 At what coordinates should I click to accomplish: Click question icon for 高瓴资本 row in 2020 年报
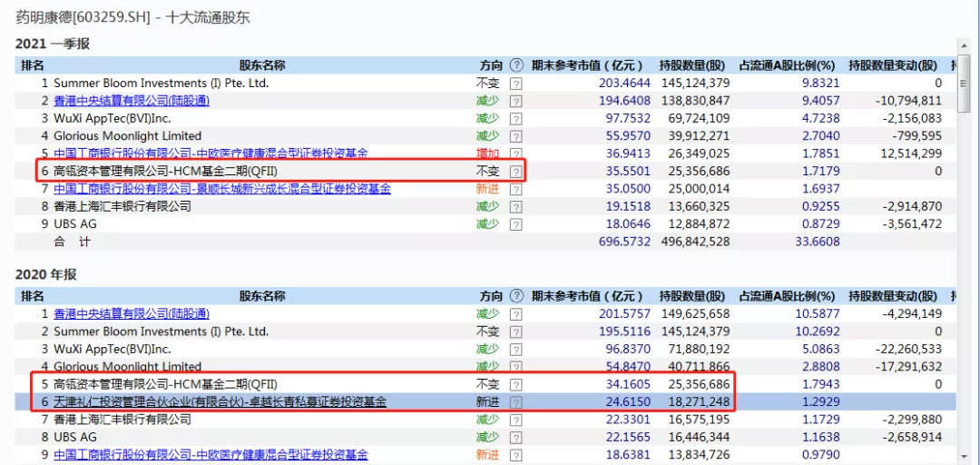pyautogui.click(x=515, y=384)
